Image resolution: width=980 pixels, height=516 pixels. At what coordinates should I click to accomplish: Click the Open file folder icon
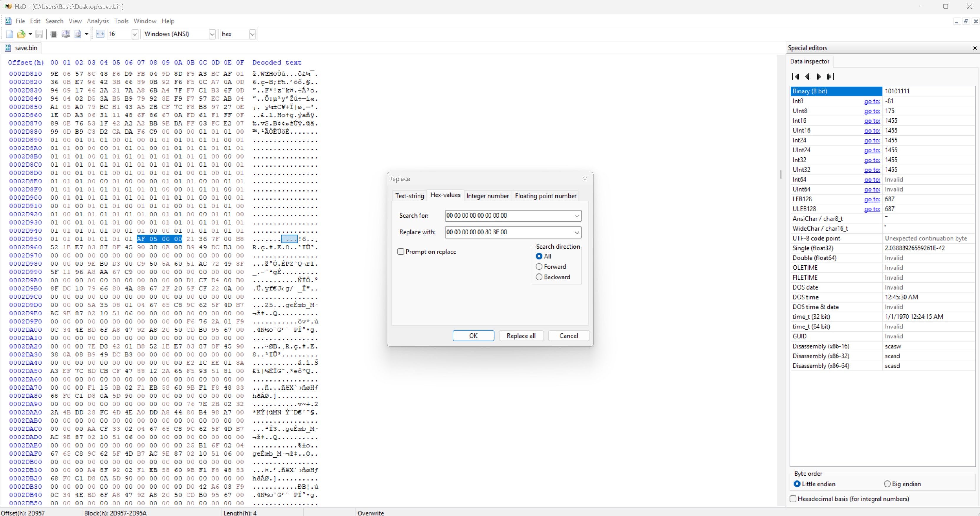coord(21,34)
